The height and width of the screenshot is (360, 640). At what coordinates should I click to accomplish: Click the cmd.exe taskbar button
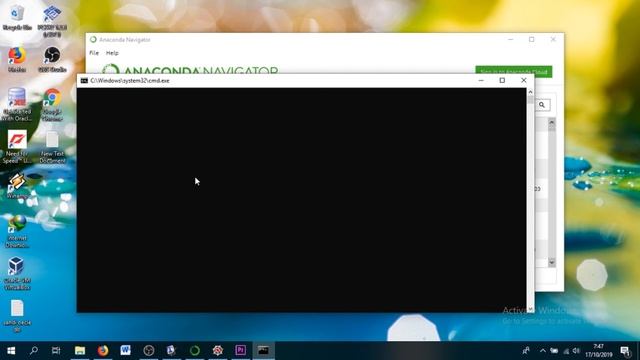click(x=263, y=350)
